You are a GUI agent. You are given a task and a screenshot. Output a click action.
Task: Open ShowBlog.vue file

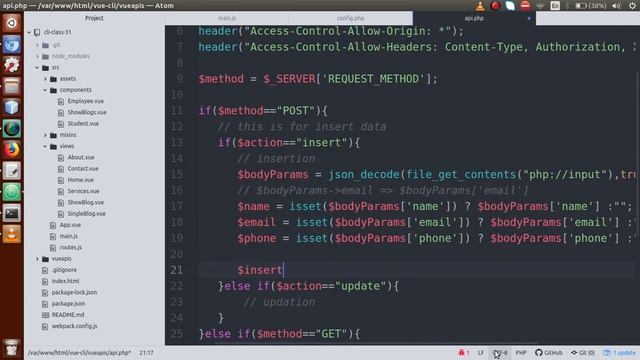[85, 203]
